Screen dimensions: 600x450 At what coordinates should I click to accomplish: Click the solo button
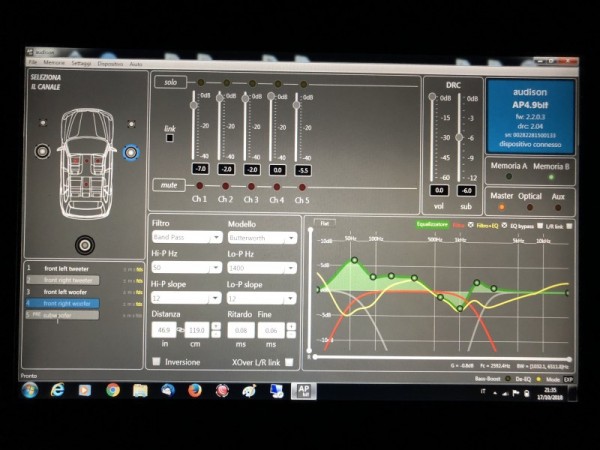(171, 82)
